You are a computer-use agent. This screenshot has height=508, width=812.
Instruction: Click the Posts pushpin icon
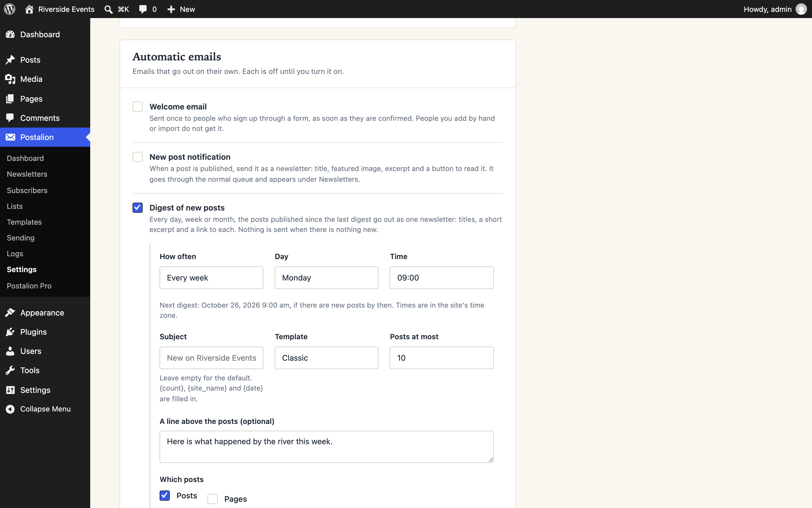pyautogui.click(x=10, y=60)
